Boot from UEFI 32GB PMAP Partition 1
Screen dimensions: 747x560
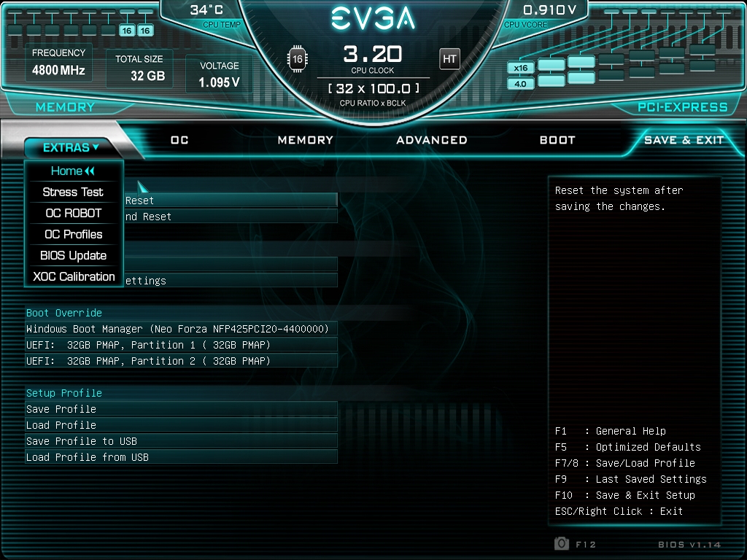(x=181, y=345)
